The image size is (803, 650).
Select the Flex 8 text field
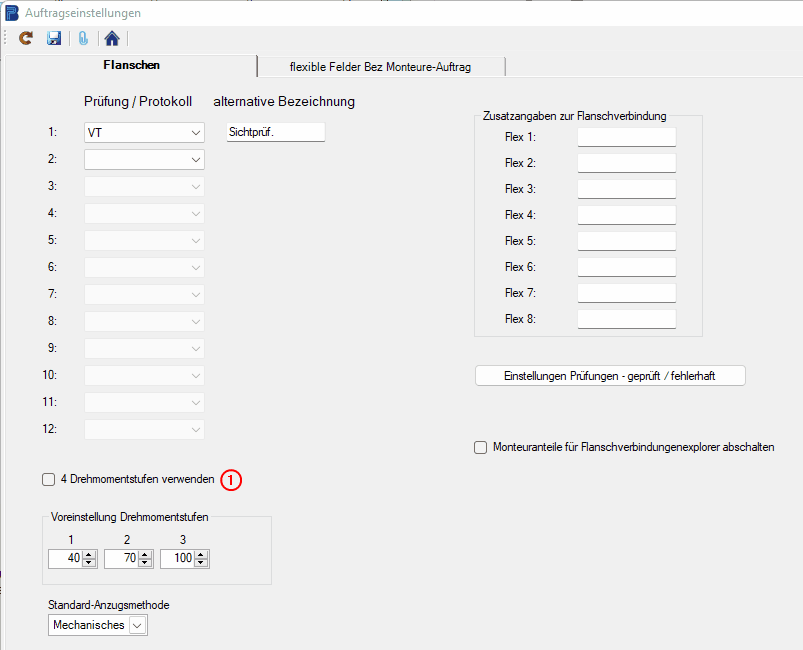(626, 319)
